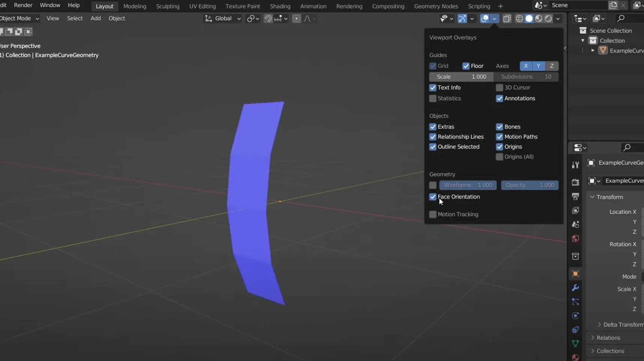This screenshot has width=644, height=361.
Task: Toggle the Z axis button
Action: [x=552, y=66]
